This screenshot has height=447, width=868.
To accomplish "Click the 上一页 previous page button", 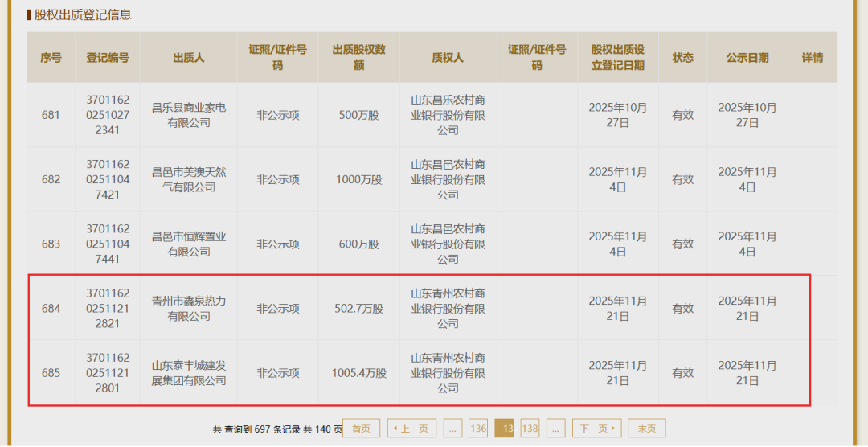I will 411,429.
